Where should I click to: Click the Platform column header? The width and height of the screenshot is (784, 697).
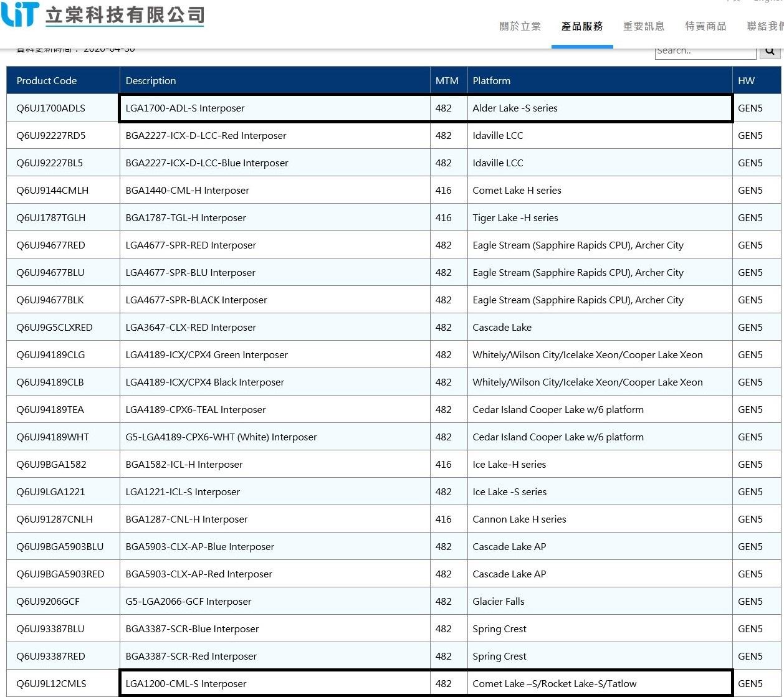[x=491, y=80]
